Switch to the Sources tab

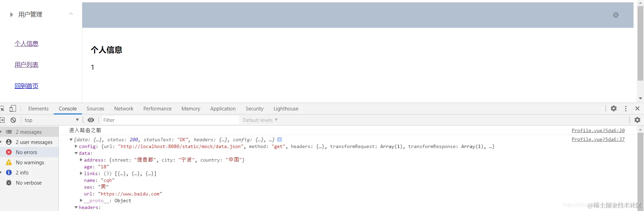click(95, 109)
